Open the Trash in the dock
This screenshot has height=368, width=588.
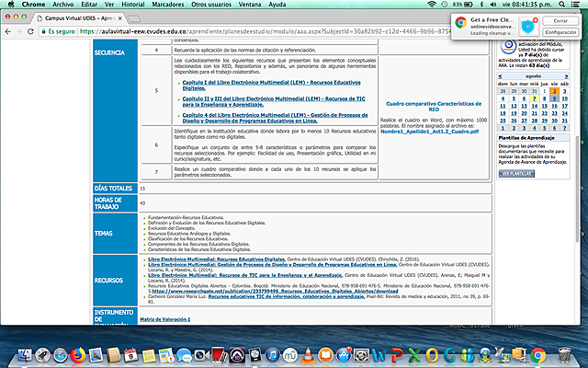(x=564, y=355)
